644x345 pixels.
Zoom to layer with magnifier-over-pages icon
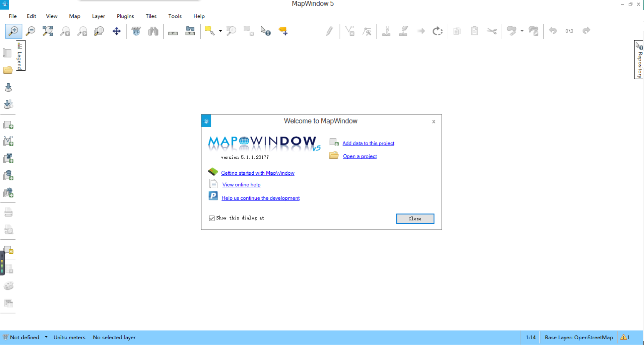(99, 31)
